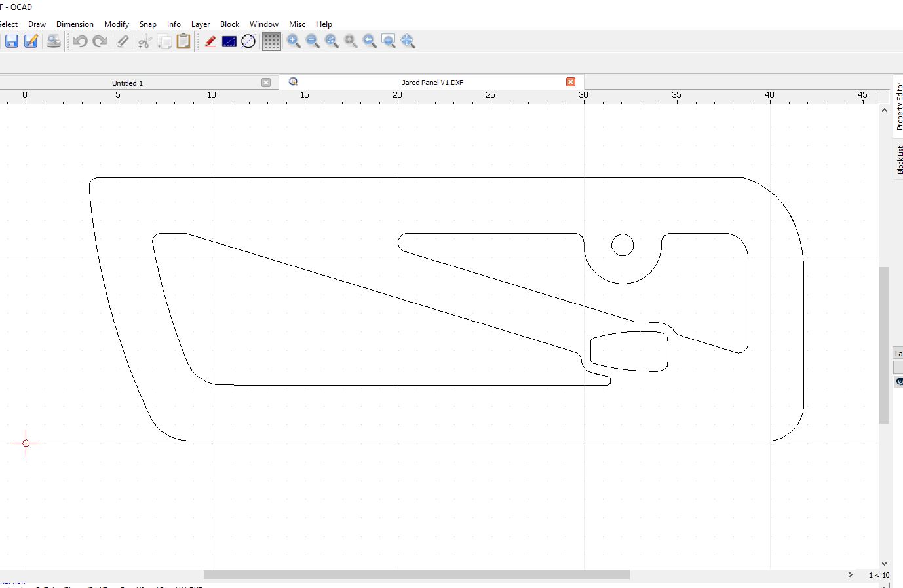Open the Block List side panel
The width and height of the screenshot is (903, 588).
(x=899, y=159)
